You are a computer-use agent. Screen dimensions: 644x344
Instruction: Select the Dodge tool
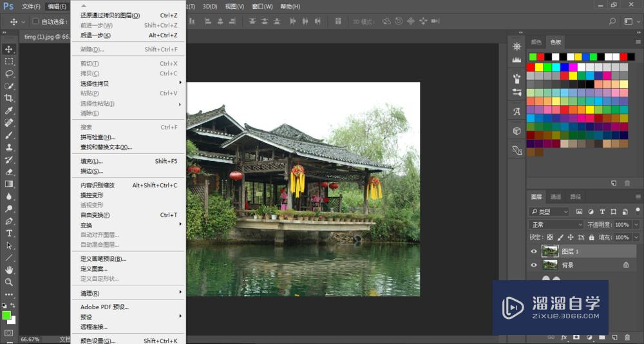coord(8,208)
